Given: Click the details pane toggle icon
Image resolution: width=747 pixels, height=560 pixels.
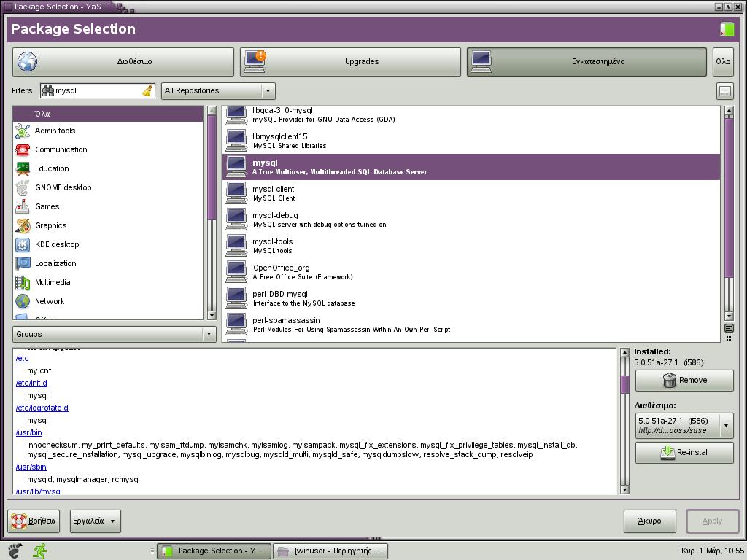Looking at the screenshot, I should point(724,91).
